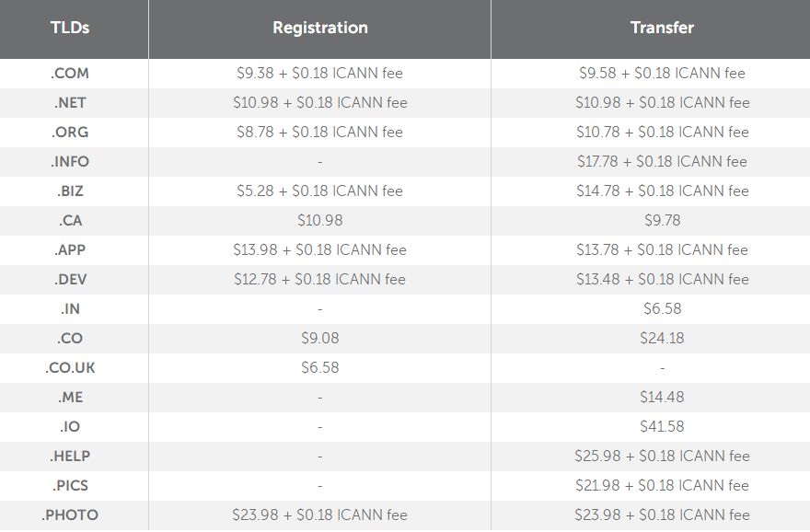The height and width of the screenshot is (532, 810).
Task: Open ICANN fee link in .ORG registration price
Action: 367,132
